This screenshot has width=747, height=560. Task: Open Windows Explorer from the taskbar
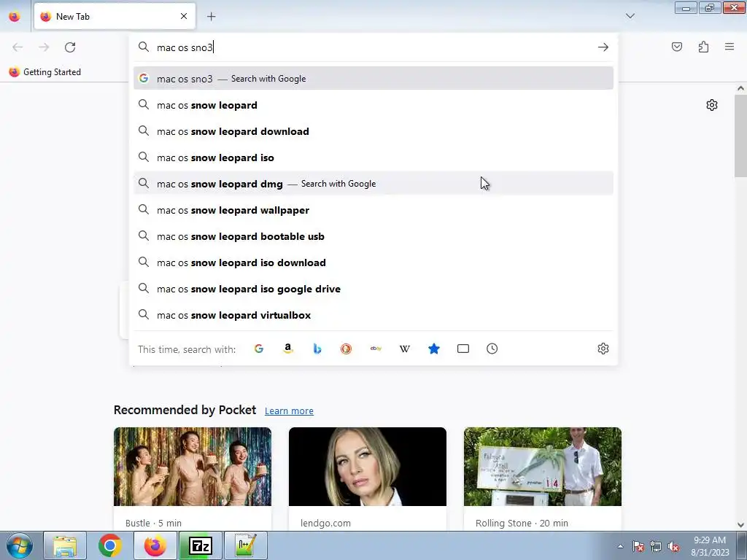coord(65,545)
